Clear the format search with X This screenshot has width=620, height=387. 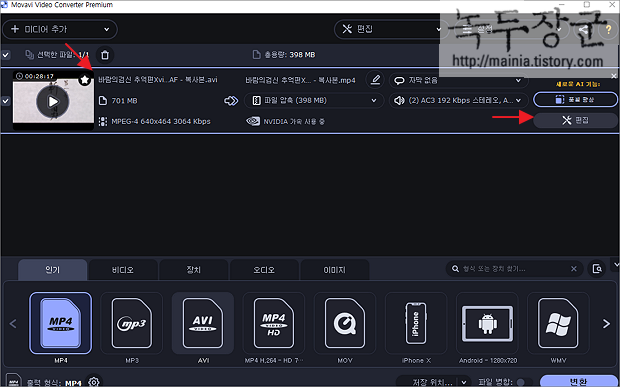(574, 269)
